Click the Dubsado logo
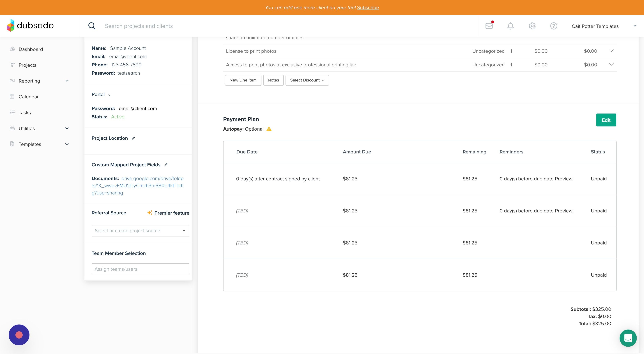 [x=30, y=25]
